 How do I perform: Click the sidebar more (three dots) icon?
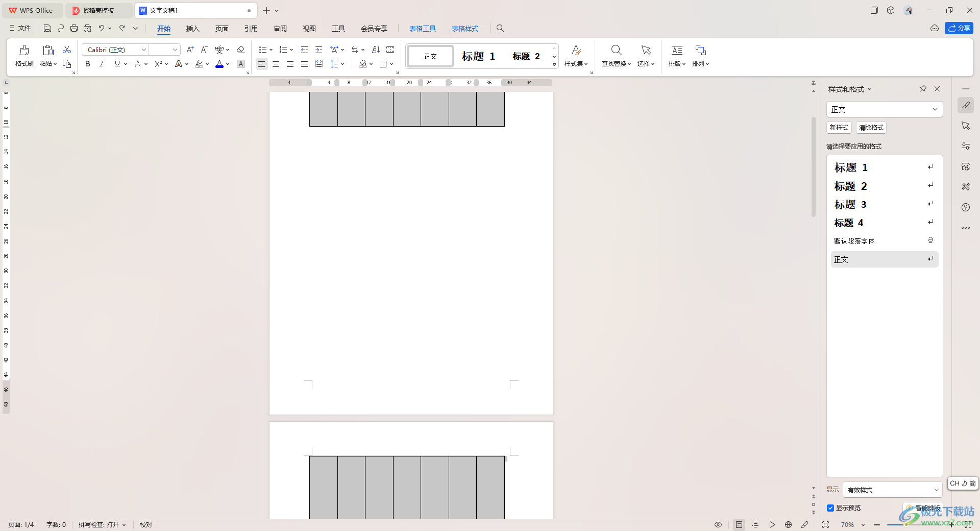click(x=966, y=228)
